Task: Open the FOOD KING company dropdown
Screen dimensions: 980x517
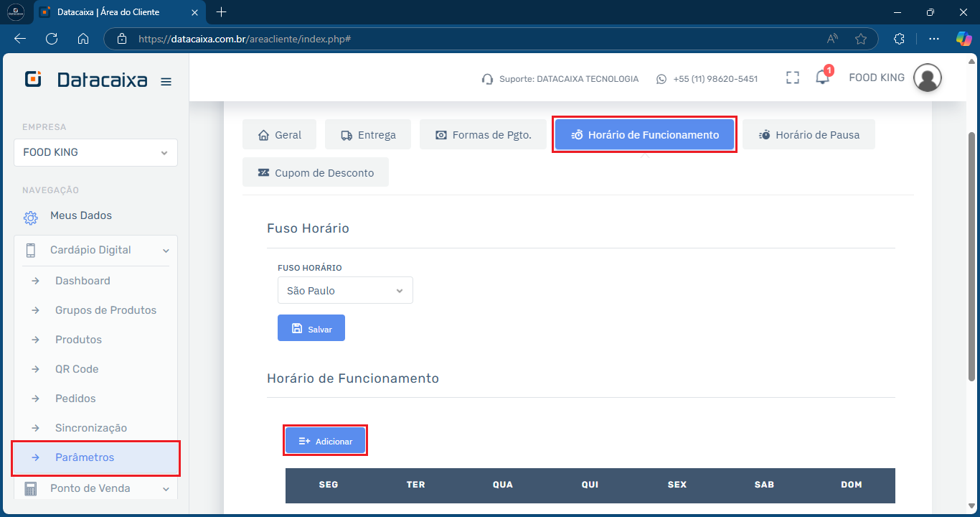Action: [x=95, y=153]
